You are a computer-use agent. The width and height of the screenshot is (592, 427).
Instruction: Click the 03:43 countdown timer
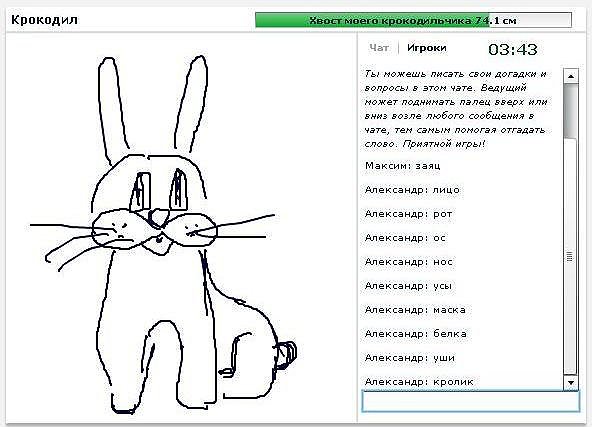[512, 49]
